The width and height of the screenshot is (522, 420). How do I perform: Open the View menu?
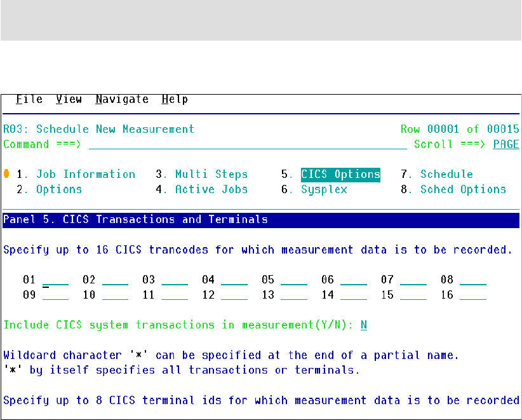(x=69, y=99)
